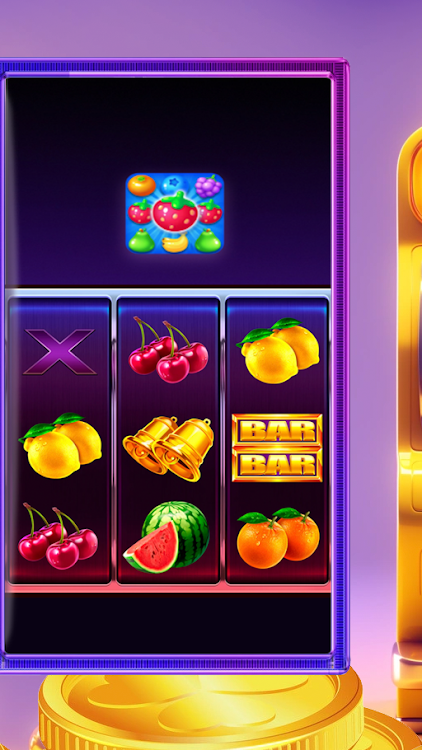Click the big strawberry in the game icon

[175, 211]
